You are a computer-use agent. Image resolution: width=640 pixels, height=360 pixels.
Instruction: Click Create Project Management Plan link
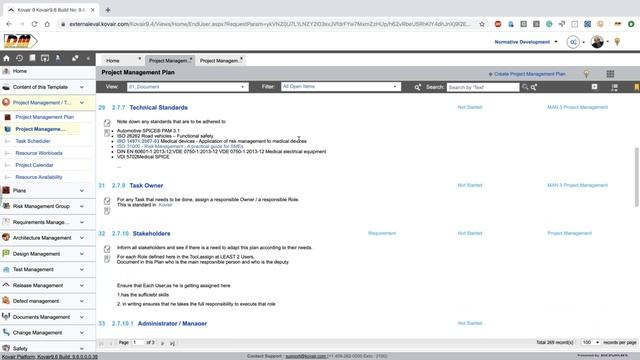[527, 74]
